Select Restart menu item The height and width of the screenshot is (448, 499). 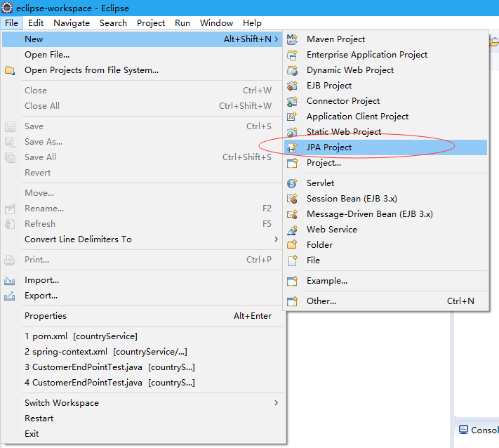click(142, 419)
